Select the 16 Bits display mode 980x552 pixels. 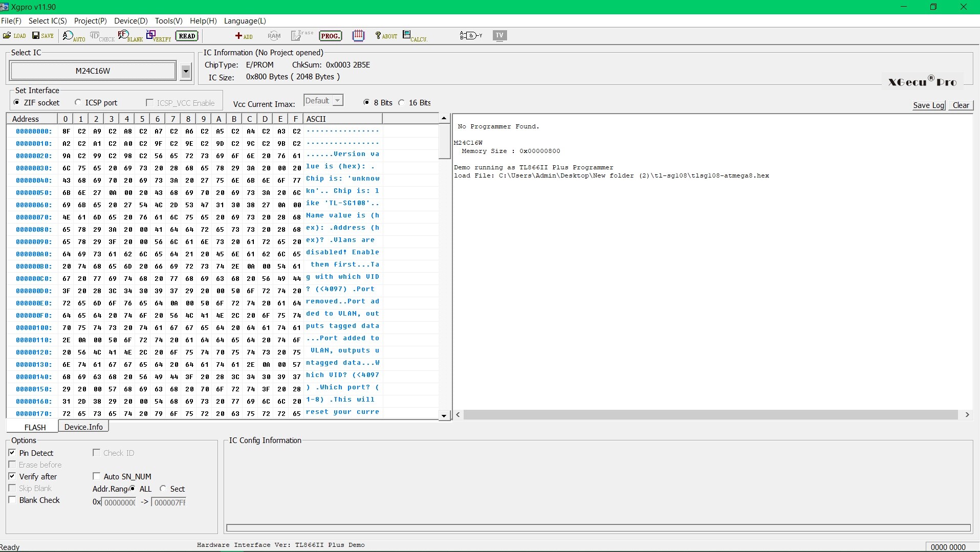point(415,103)
